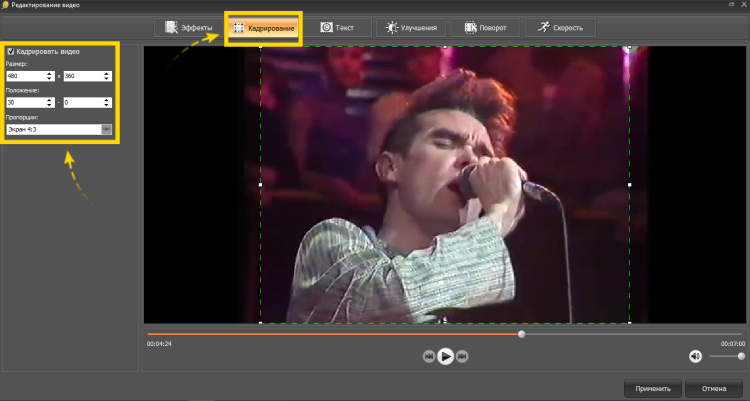The image size is (750, 401).
Task: Close the Редактирование видео window
Action: (744, 4)
